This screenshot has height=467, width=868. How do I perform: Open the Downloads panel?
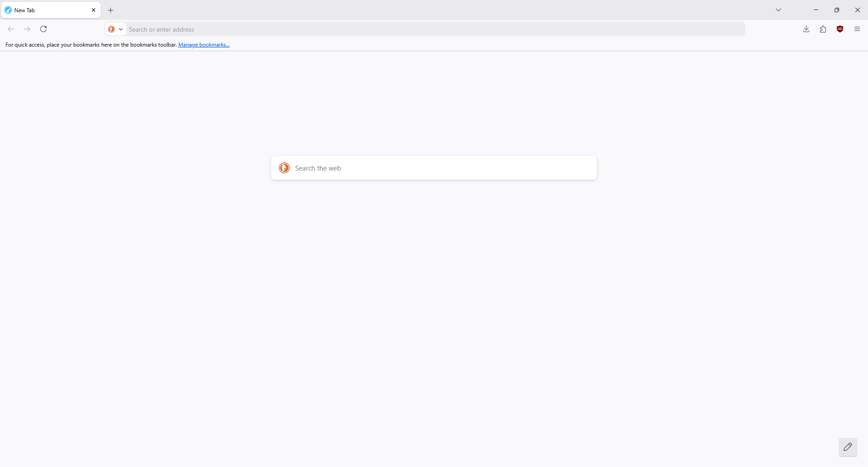[x=807, y=29]
